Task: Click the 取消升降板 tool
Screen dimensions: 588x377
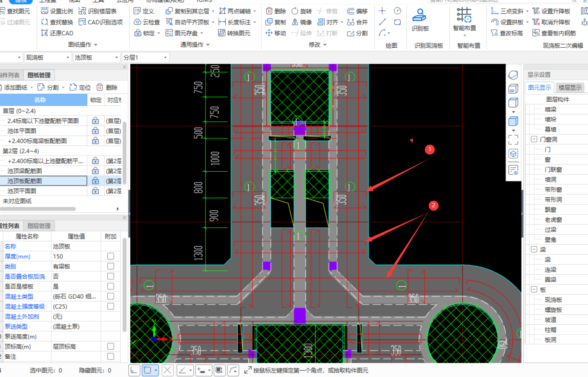Action: [551, 22]
